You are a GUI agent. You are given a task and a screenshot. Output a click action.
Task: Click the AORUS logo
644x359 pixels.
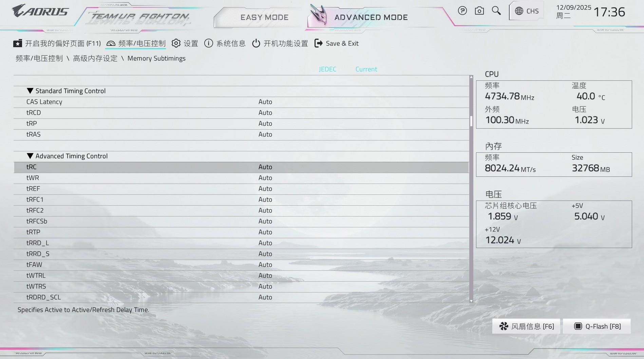tap(40, 11)
